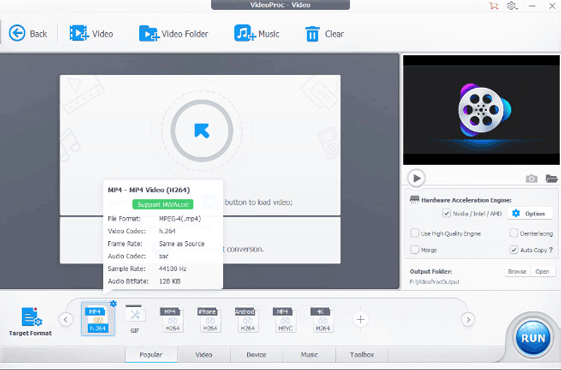Click the '44100 Hz' sample rate value
This screenshot has width=561, height=370.
coord(172,269)
